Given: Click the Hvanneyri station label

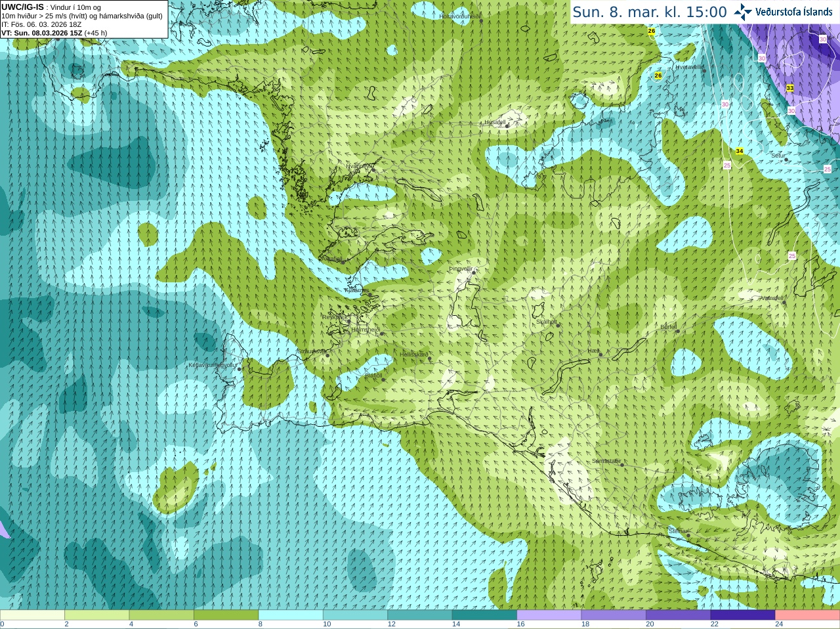Looking at the screenshot, I should pos(360,166).
